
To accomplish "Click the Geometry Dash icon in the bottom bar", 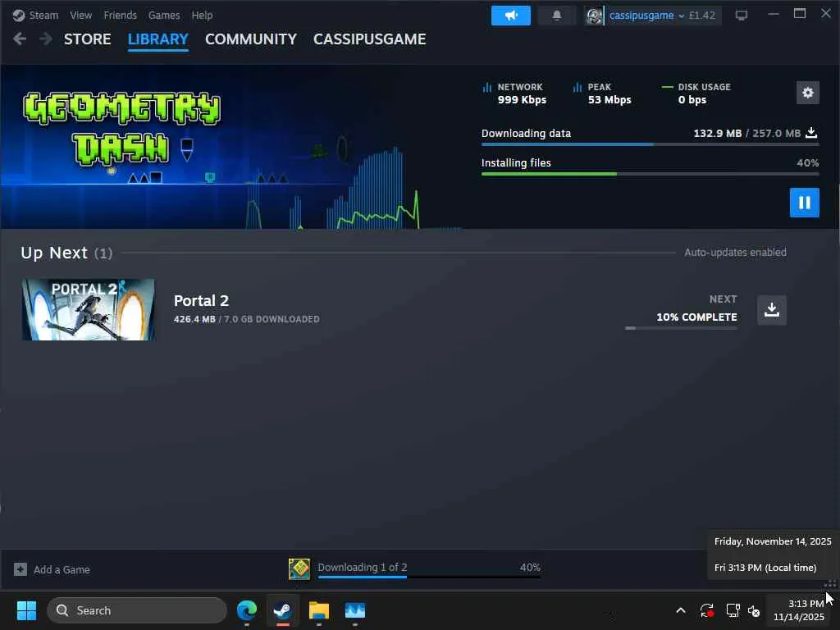I will pyautogui.click(x=299, y=569).
